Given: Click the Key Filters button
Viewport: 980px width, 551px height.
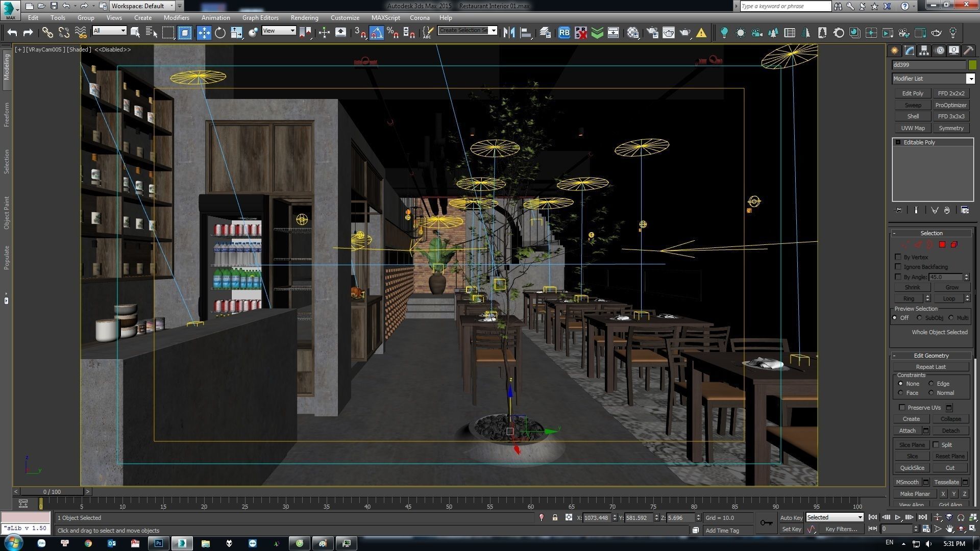Looking at the screenshot, I should (x=841, y=529).
